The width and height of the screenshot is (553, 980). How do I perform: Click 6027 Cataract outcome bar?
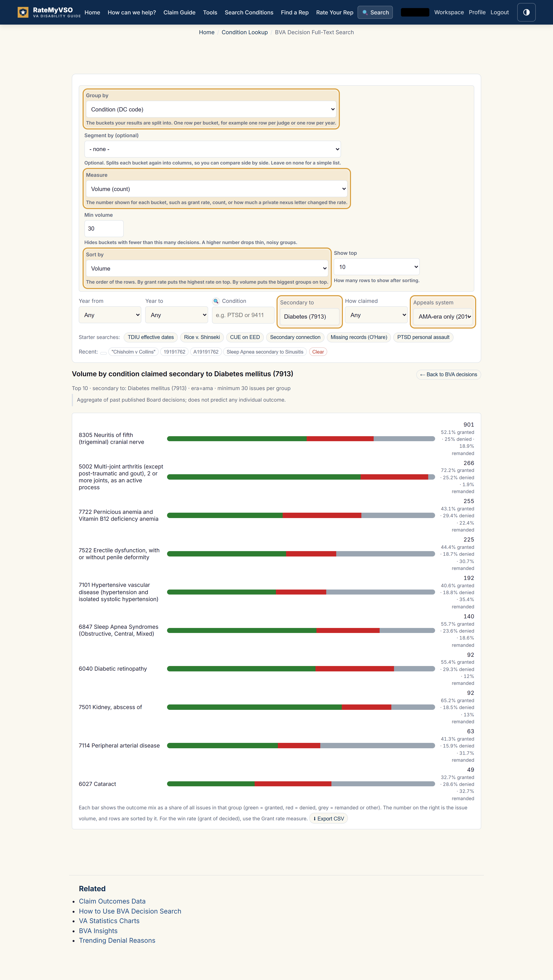point(301,784)
